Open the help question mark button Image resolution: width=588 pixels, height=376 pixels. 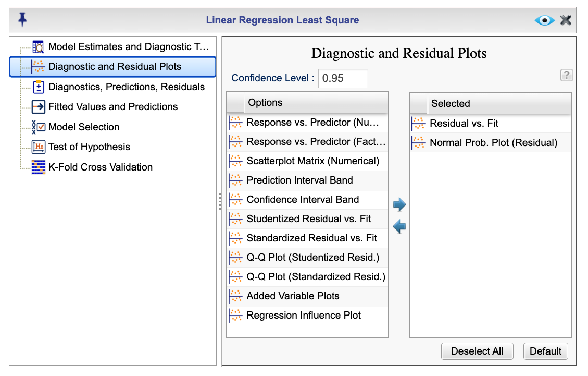tap(566, 75)
